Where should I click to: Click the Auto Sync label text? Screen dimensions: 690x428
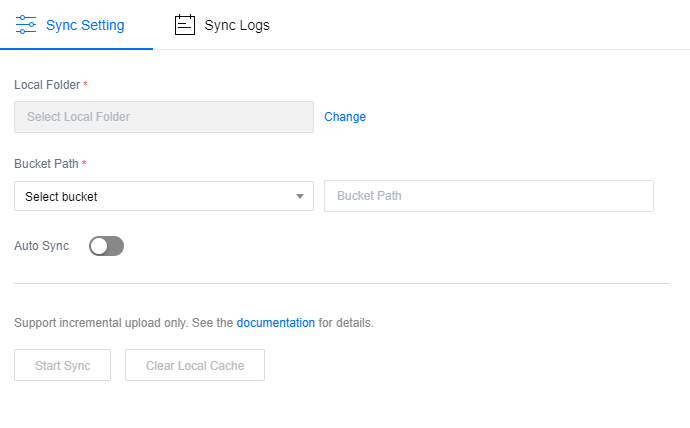[42, 246]
